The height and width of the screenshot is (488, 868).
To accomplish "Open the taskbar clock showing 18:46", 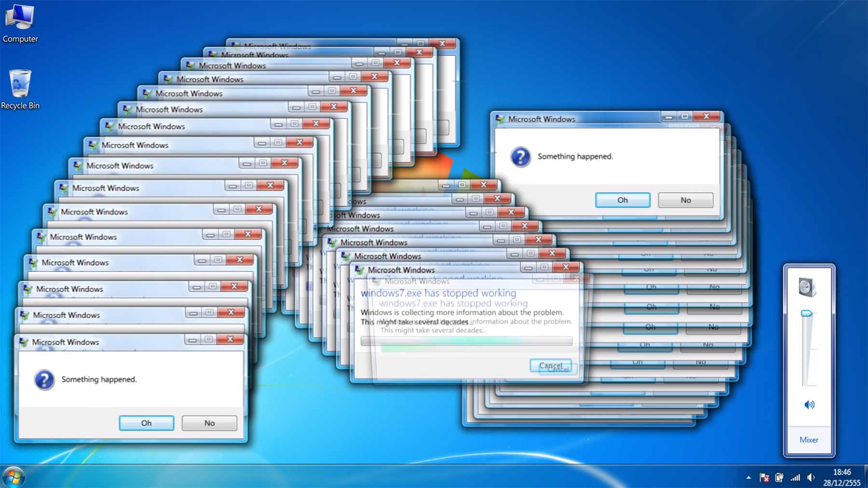I will click(x=841, y=477).
